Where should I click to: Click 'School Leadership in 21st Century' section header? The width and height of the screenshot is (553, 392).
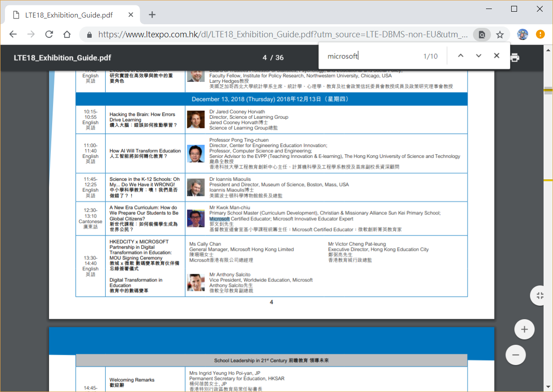[x=271, y=361]
